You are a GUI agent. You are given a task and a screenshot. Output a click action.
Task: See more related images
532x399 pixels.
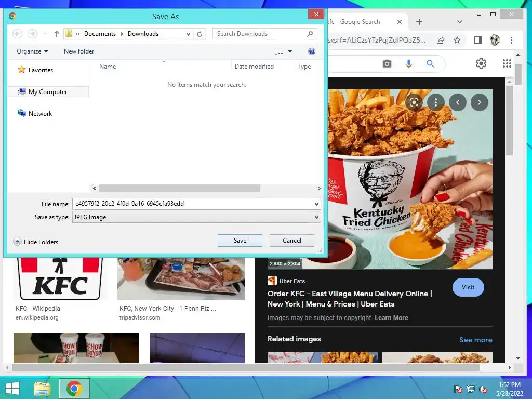tap(476, 340)
